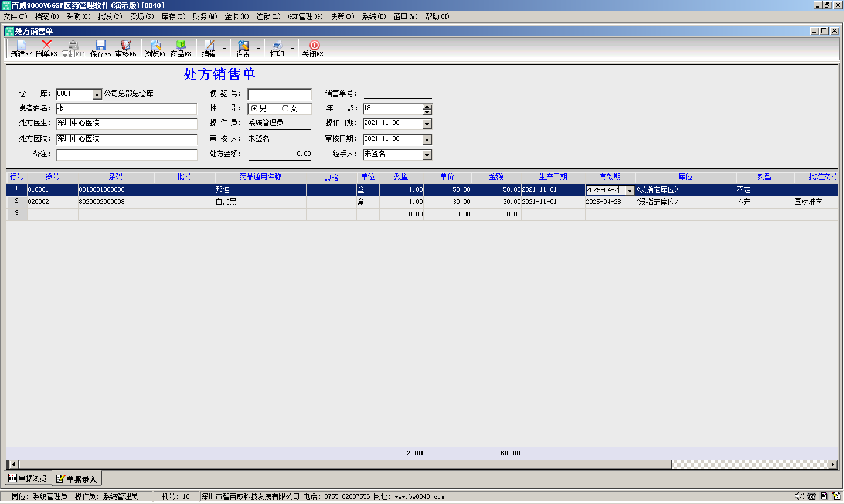
Task: Close the form with 关闭ESC icon
Action: (x=314, y=46)
